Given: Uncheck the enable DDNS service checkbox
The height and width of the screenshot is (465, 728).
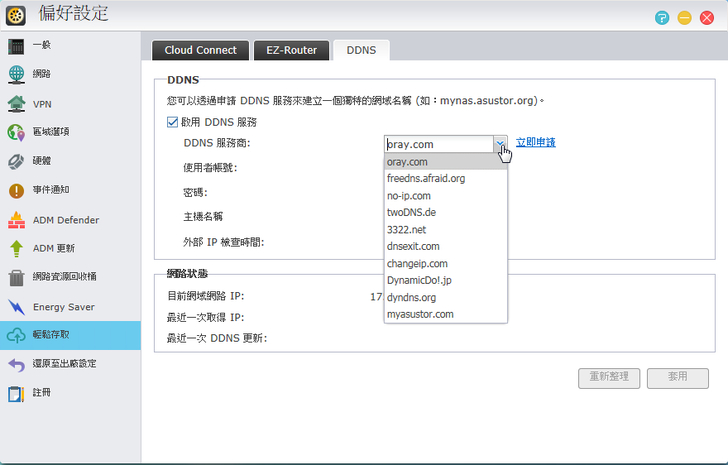Looking at the screenshot, I should pos(172,122).
